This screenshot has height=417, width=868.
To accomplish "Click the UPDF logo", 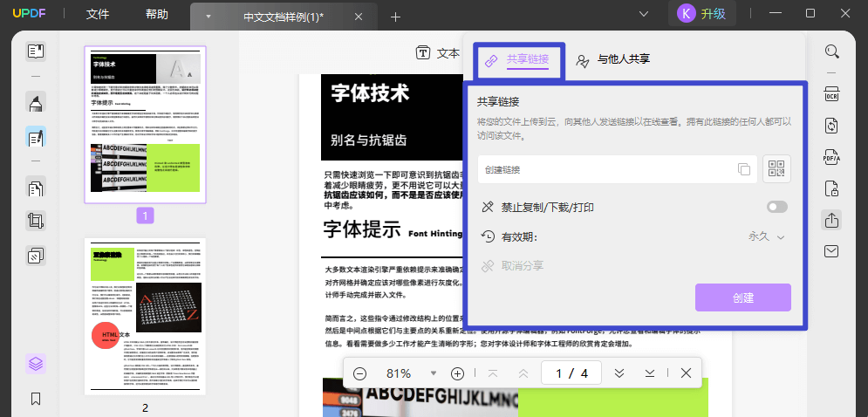I will 28,14.
